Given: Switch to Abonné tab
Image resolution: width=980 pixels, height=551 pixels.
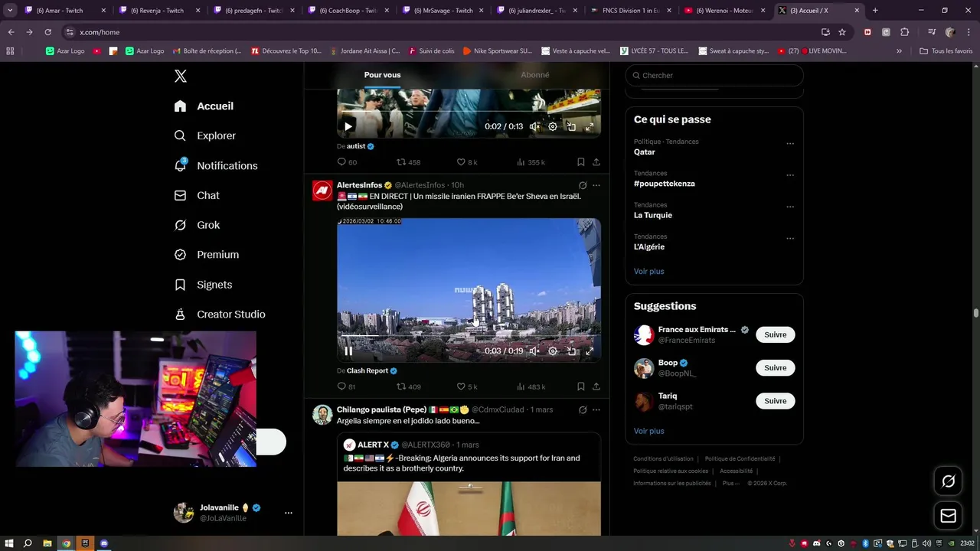Looking at the screenshot, I should click(534, 75).
